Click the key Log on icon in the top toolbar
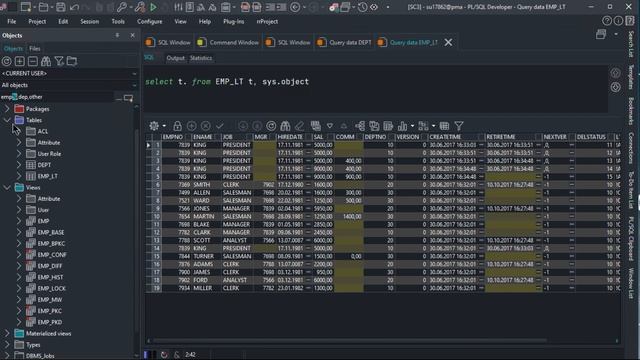This screenshot has height=360, width=640. coord(122,7)
